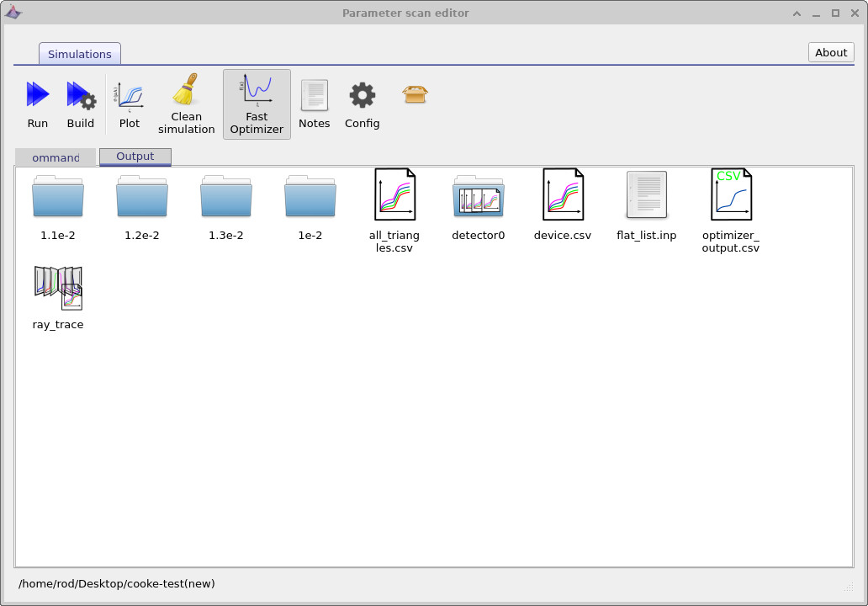Viewport: 868px width, 606px height.
Task: Select the Simulations tab
Action: tap(79, 53)
